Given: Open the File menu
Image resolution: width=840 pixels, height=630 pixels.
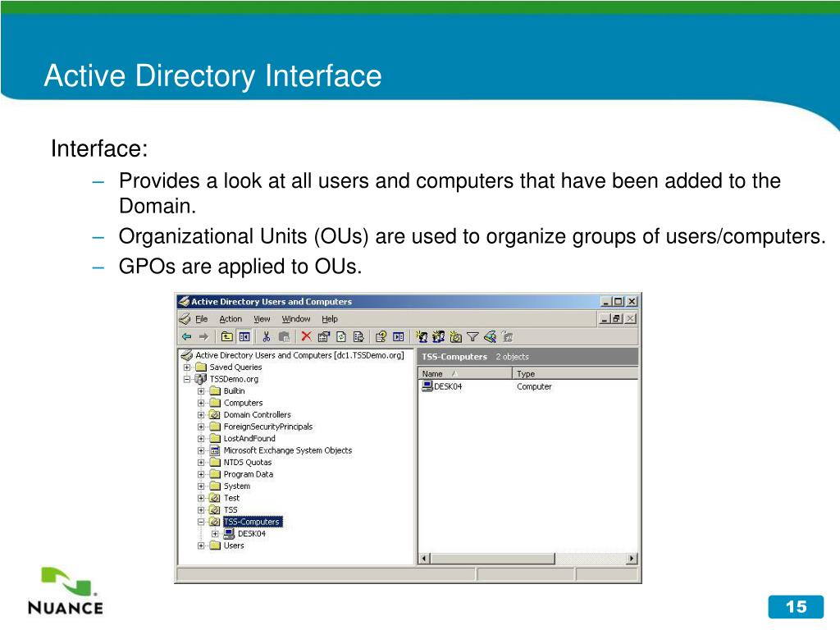Looking at the screenshot, I should 202,319.
